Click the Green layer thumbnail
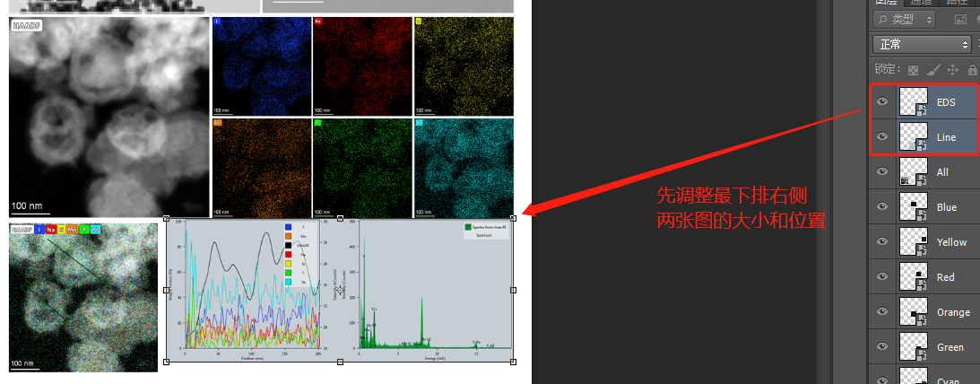 point(914,347)
